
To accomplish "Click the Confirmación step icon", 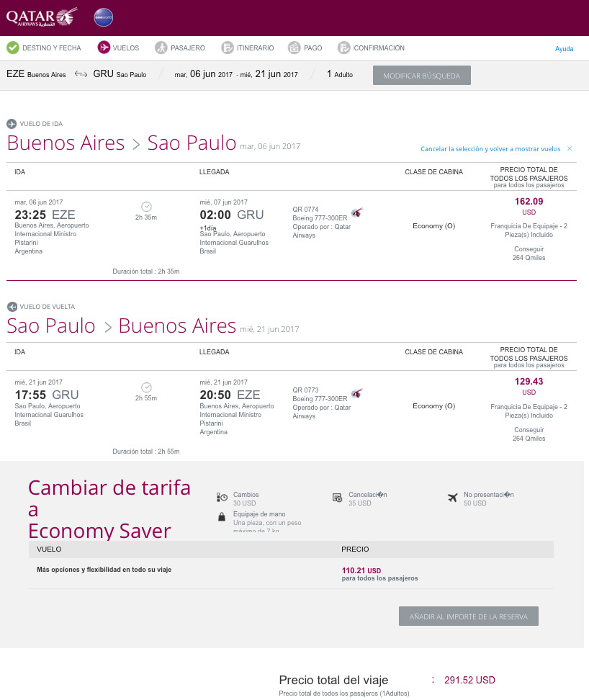I will tap(343, 48).
